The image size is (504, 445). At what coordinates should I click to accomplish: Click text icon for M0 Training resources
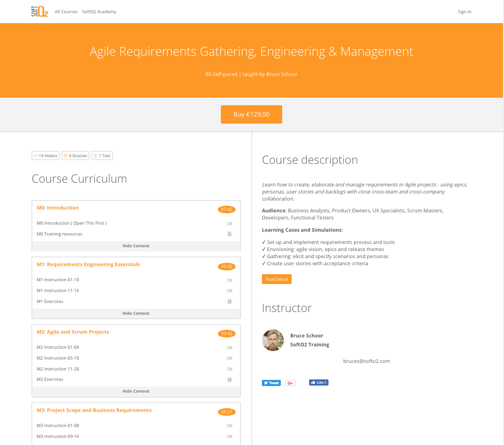click(x=229, y=234)
